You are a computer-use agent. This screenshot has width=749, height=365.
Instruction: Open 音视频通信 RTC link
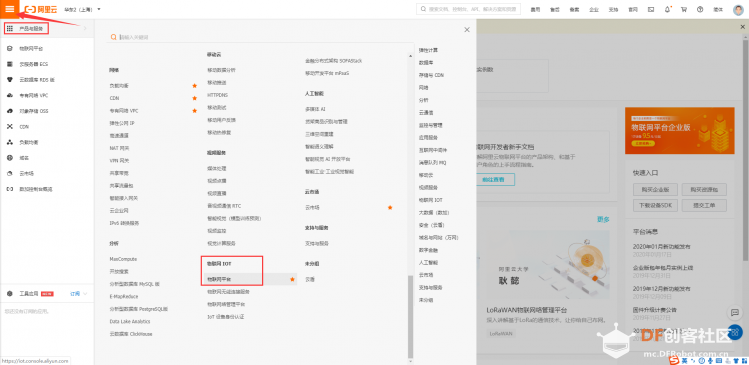click(x=224, y=206)
